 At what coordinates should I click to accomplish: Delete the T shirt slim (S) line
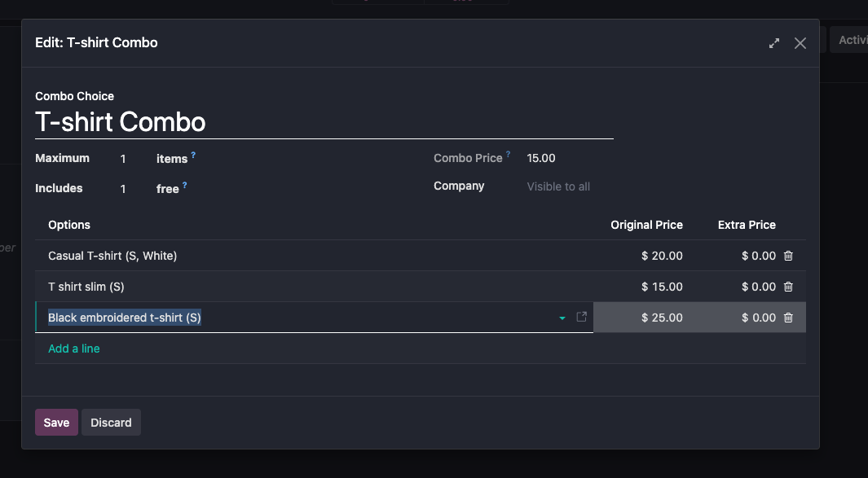788,287
